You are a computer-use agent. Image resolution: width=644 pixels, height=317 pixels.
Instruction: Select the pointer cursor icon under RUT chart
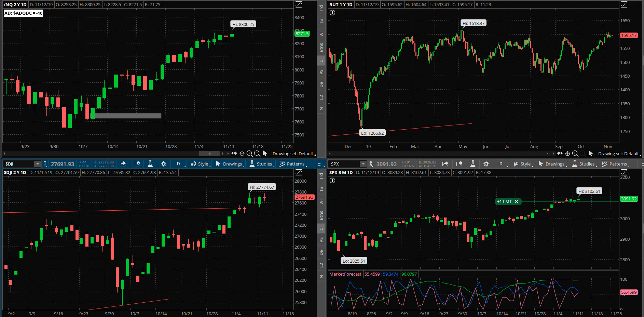click(x=590, y=154)
